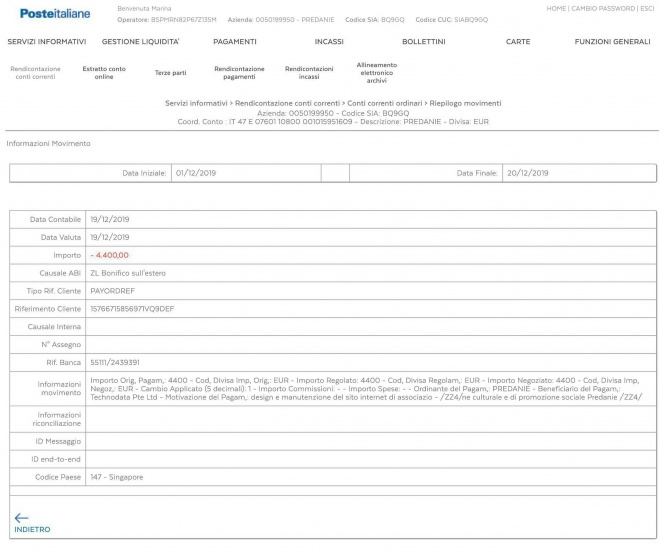660x555 pixels.
Task: Switch to Rendicontazione conti correnti tab
Action: point(35,73)
